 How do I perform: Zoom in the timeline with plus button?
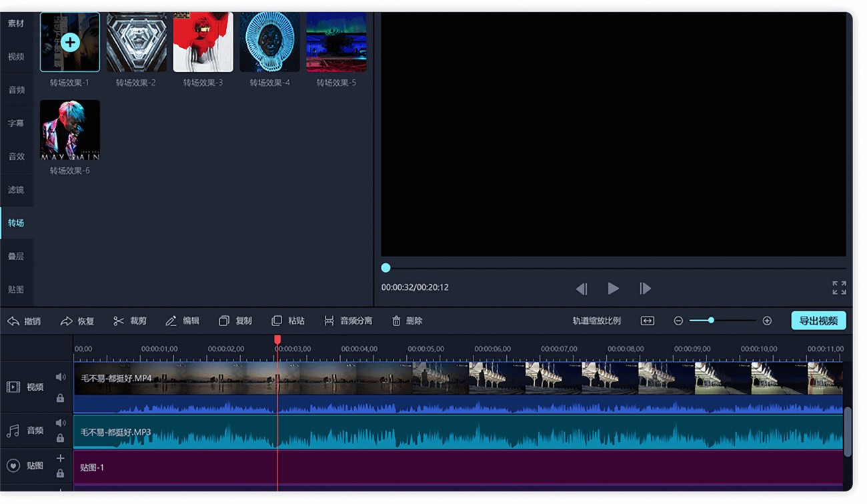pyautogui.click(x=767, y=321)
